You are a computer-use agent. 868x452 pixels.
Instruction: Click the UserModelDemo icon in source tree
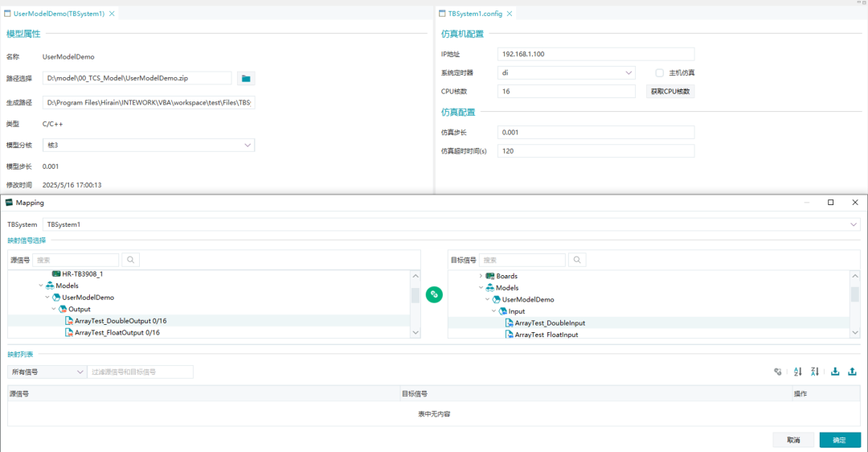pos(56,298)
